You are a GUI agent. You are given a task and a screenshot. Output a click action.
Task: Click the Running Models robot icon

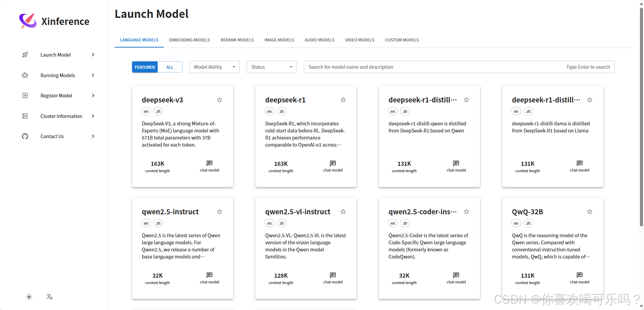tap(25, 75)
